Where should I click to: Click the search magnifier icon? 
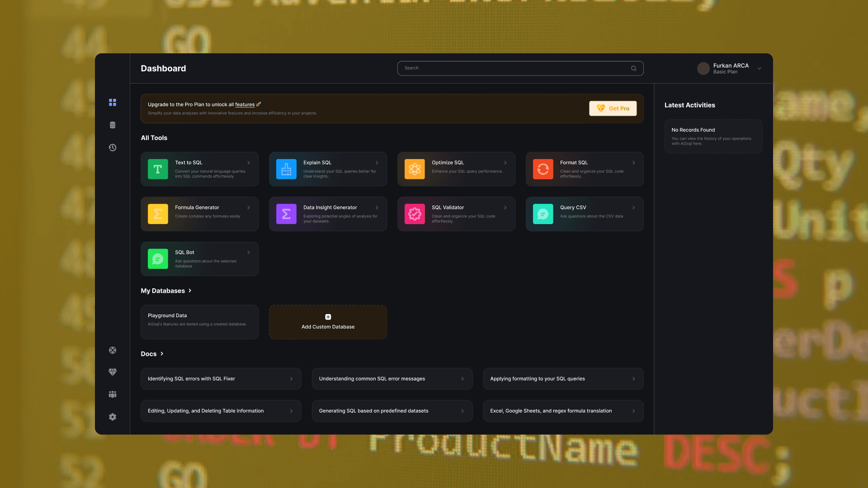(634, 68)
